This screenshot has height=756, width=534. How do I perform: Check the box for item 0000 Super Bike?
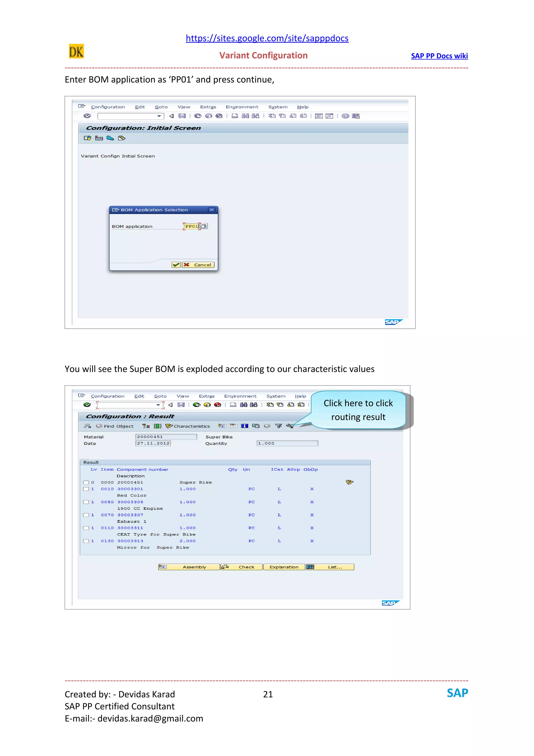click(x=86, y=482)
